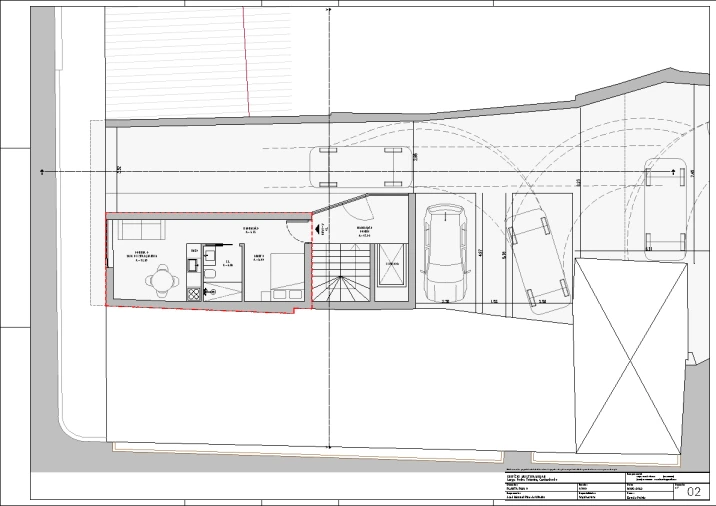Click the section marker arrow at left edge

41,171
